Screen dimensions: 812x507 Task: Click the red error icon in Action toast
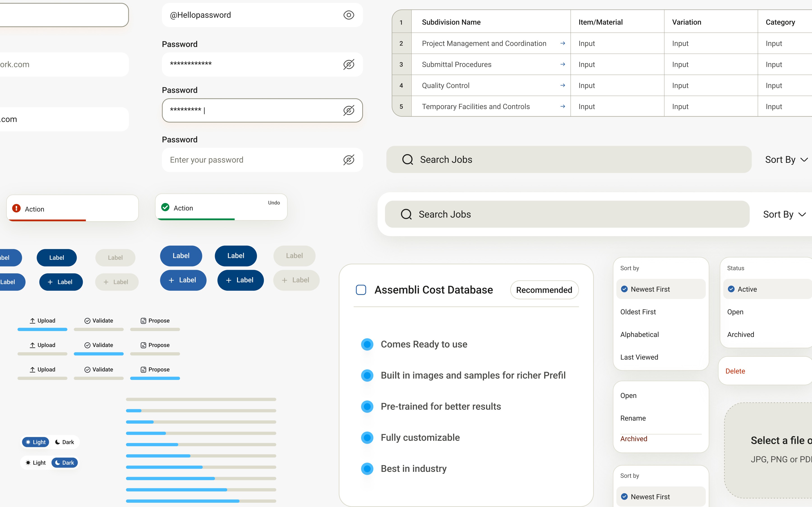(x=16, y=208)
